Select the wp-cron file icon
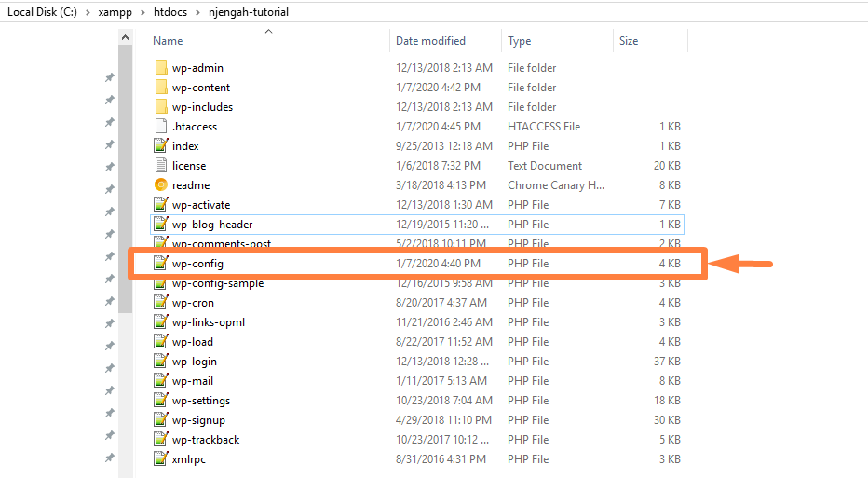Image resolution: width=868 pixels, height=478 pixels. click(161, 303)
